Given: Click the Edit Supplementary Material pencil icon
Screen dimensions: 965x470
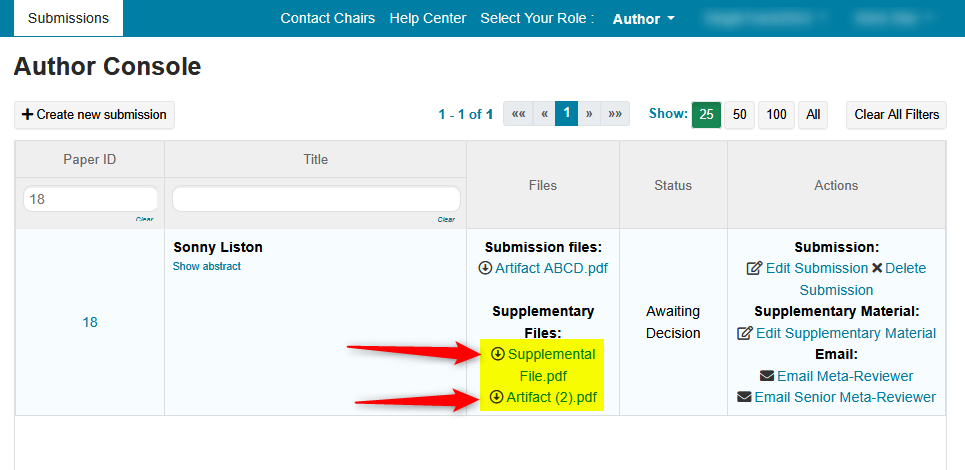Looking at the screenshot, I should pyautogui.click(x=744, y=333).
